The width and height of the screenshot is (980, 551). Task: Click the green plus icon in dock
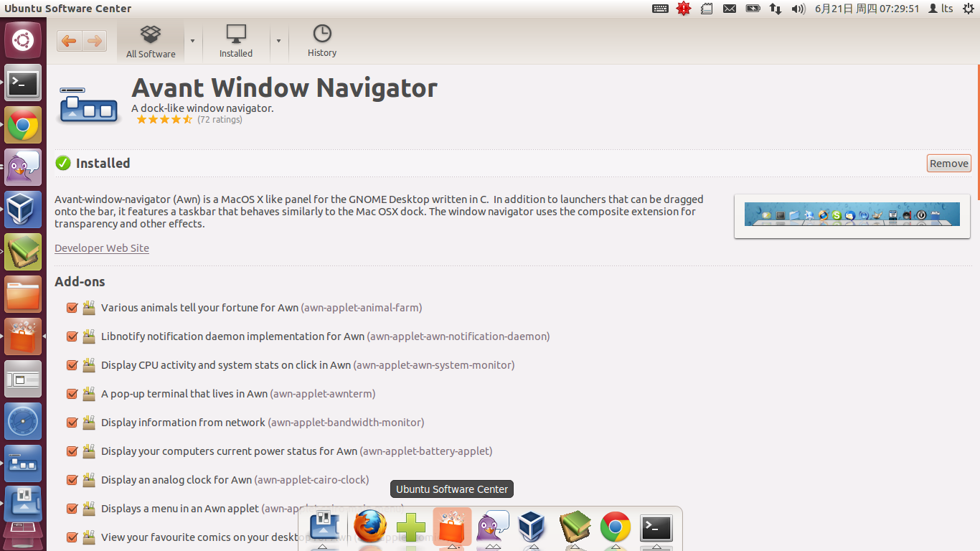pos(411,529)
